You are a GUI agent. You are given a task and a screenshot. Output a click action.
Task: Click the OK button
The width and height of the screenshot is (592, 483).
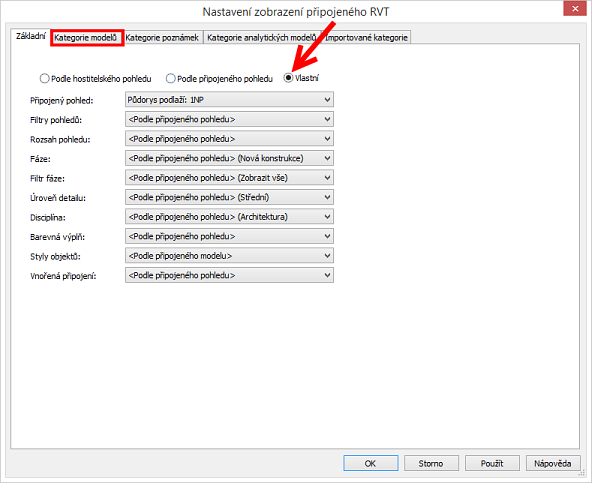click(x=371, y=463)
